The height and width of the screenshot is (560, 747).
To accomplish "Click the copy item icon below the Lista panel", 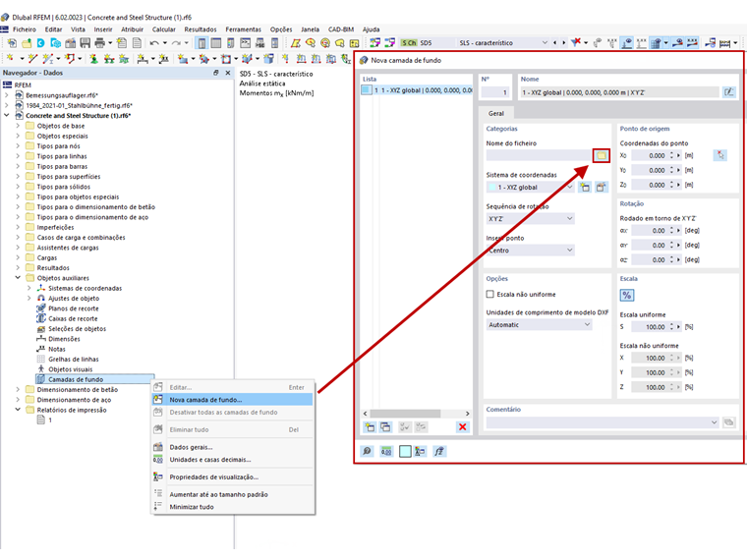I will pos(385,426).
